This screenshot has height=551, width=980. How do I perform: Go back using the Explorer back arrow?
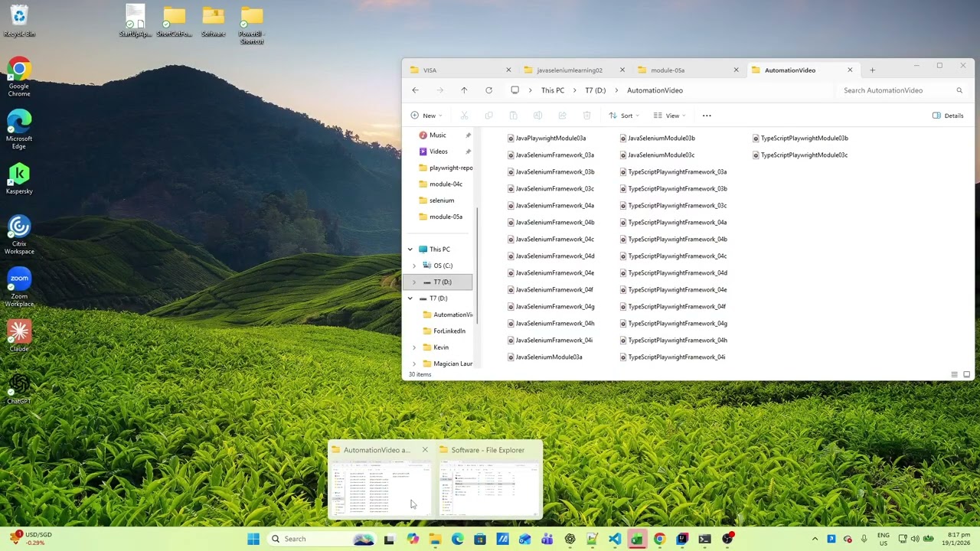(x=415, y=90)
